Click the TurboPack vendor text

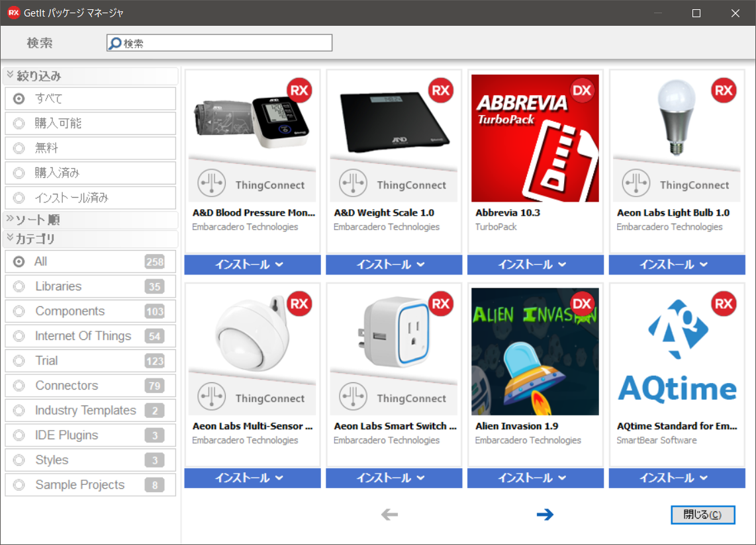[x=496, y=226]
